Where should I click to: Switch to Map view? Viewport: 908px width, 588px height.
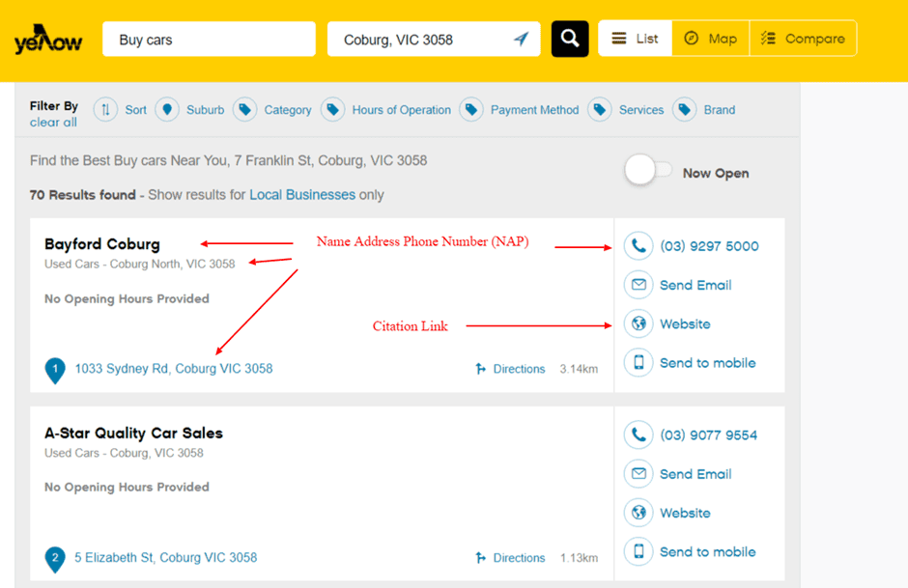[x=710, y=39]
